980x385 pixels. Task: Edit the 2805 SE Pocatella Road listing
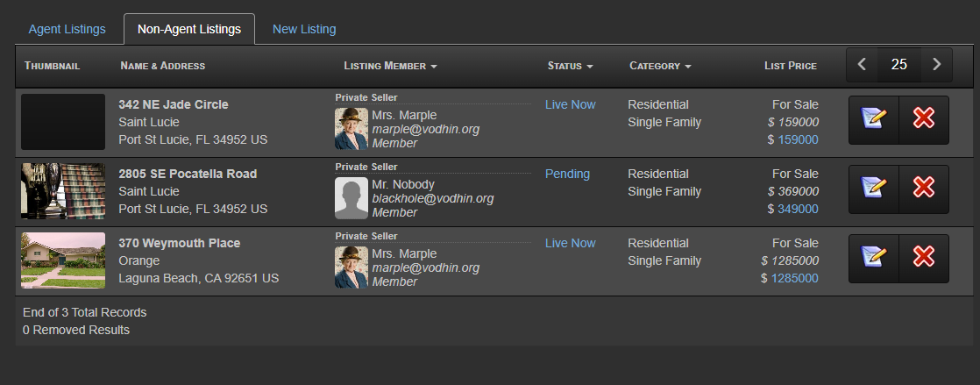(873, 189)
